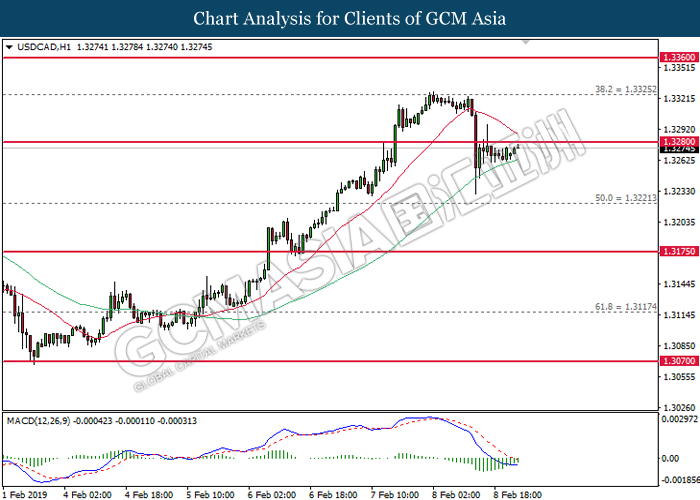Click the 1 Feb 2019 time axis label

(25, 495)
